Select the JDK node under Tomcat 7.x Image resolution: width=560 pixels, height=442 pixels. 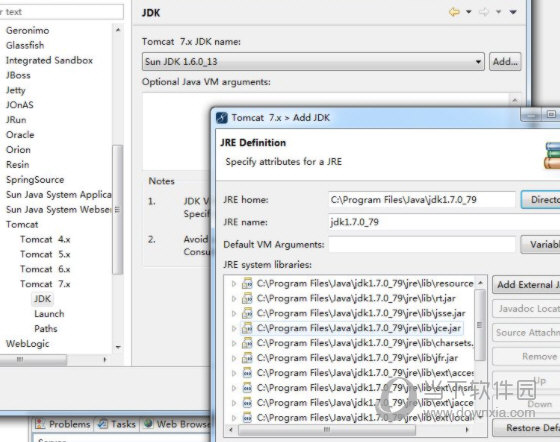click(x=42, y=299)
